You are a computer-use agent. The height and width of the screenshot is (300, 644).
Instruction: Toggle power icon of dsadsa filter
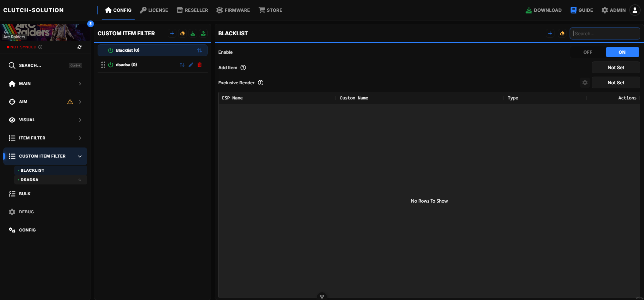coord(111,65)
